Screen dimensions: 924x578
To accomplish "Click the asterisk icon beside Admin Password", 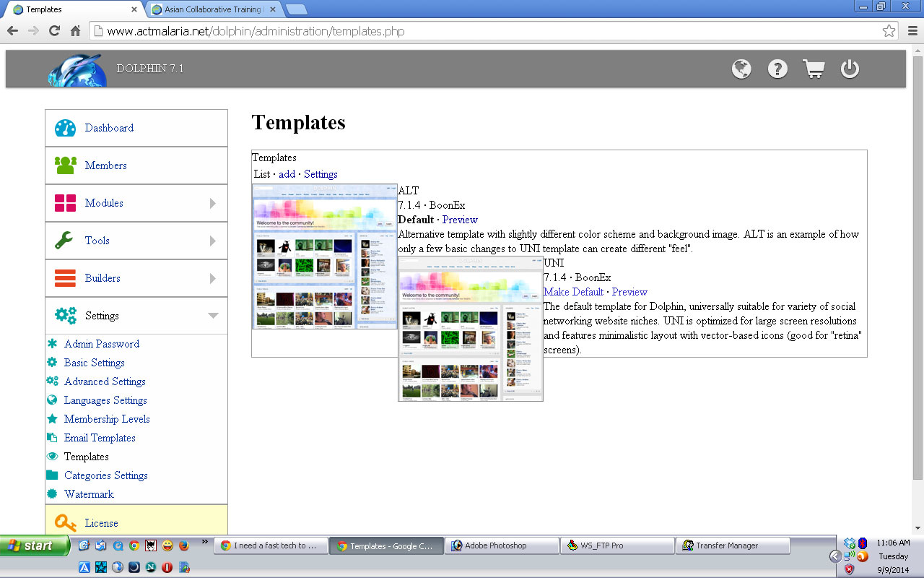I will tap(52, 344).
